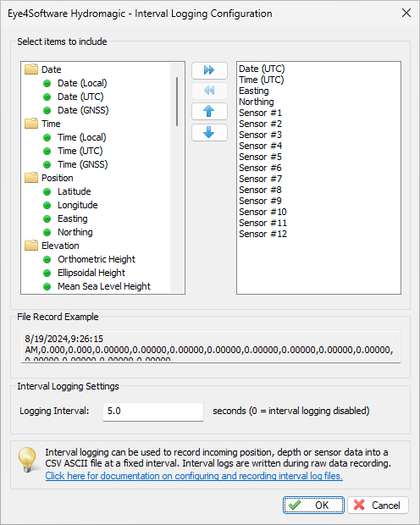Image resolution: width=420 pixels, height=525 pixels.
Task: Click the Time folder icon
Action: (31, 124)
